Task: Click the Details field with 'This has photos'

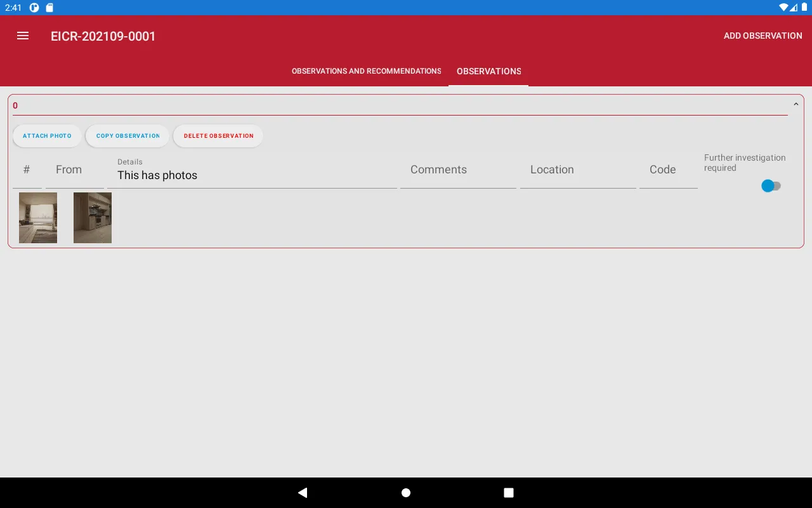Action: [252, 175]
